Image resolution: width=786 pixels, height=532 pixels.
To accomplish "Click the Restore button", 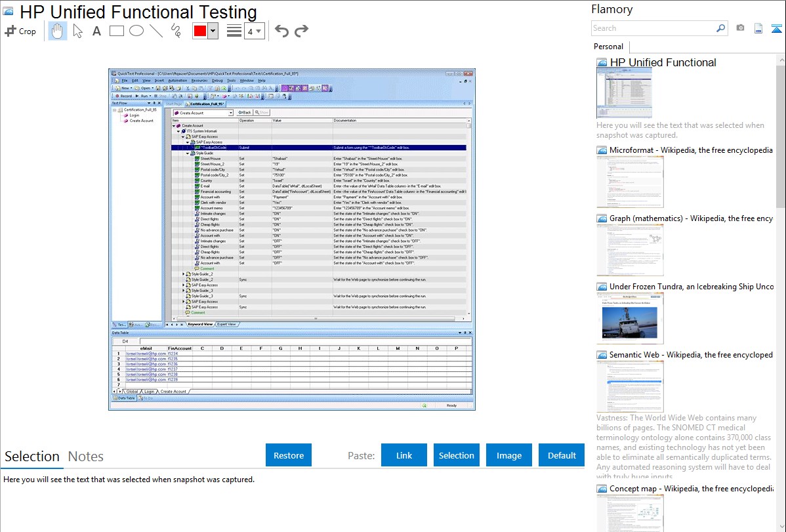I will click(x=289, y=455).
